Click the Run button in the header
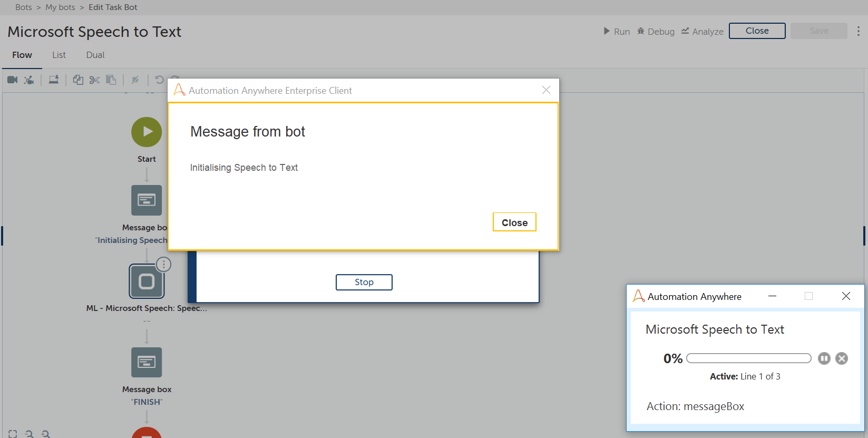 617,31
